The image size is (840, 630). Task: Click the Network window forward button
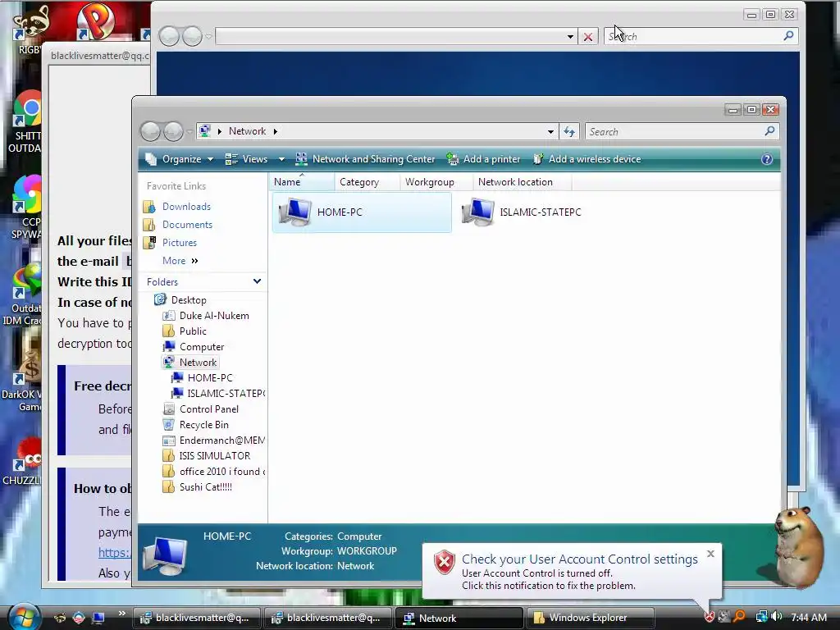(x=173, y=131)
